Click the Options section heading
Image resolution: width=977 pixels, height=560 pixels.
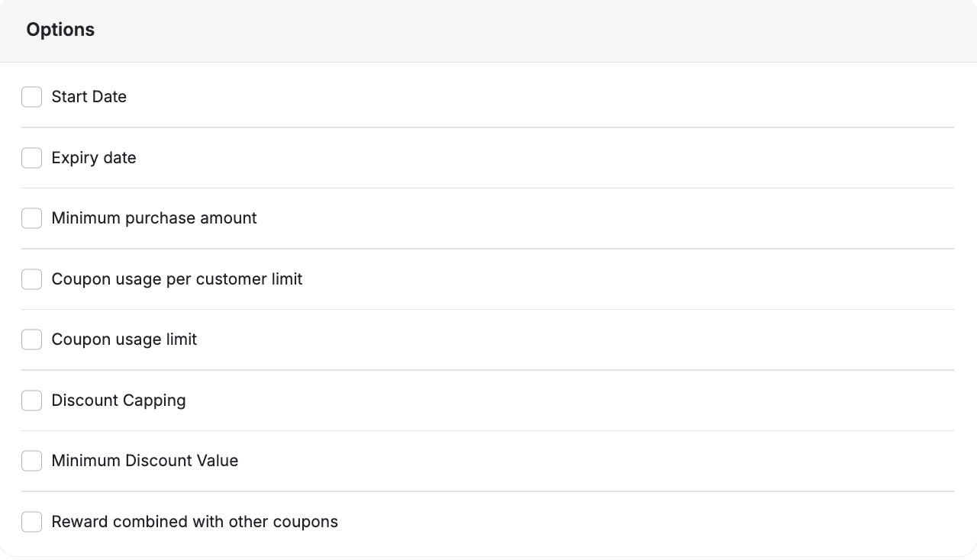[60, 30]
